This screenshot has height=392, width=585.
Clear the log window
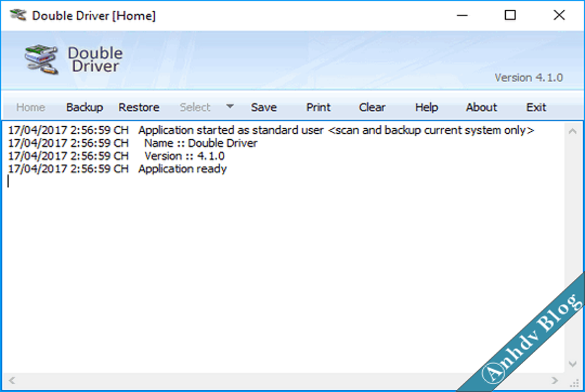(372, 107)
